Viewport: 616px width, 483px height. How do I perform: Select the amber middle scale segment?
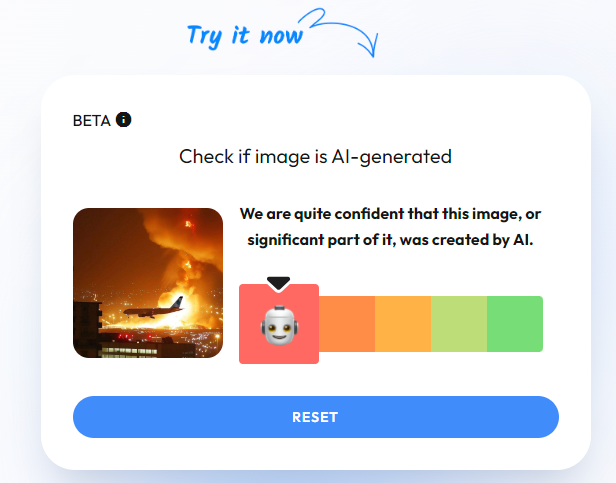(403, 324)
